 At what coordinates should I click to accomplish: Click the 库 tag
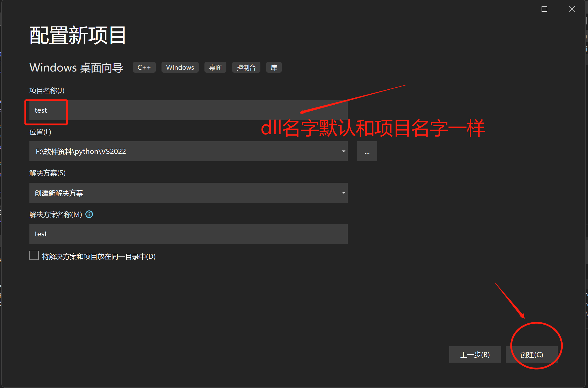tap(273, 67)
